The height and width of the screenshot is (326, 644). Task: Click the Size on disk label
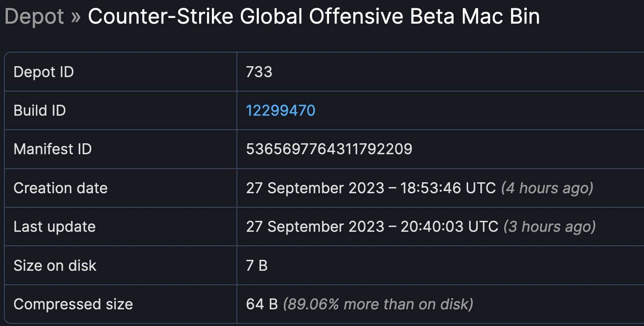point(55,266)
